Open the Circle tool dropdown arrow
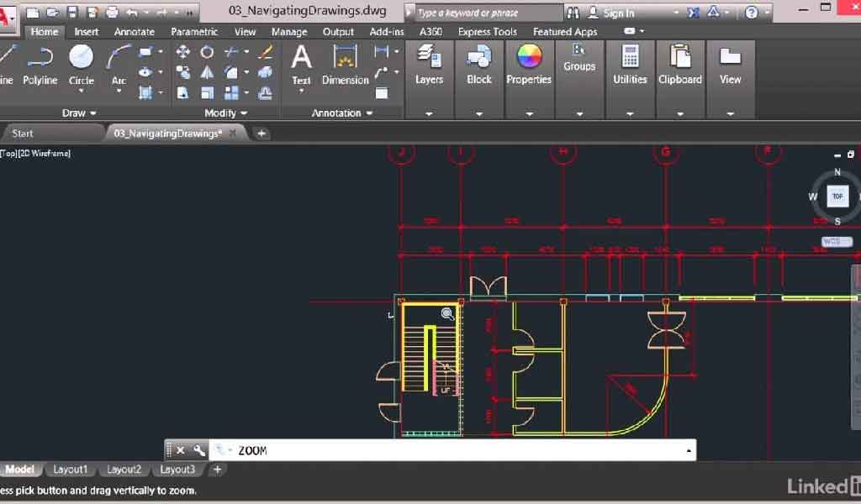This screenshot has height=504, width=861. [x=82, y=91]
